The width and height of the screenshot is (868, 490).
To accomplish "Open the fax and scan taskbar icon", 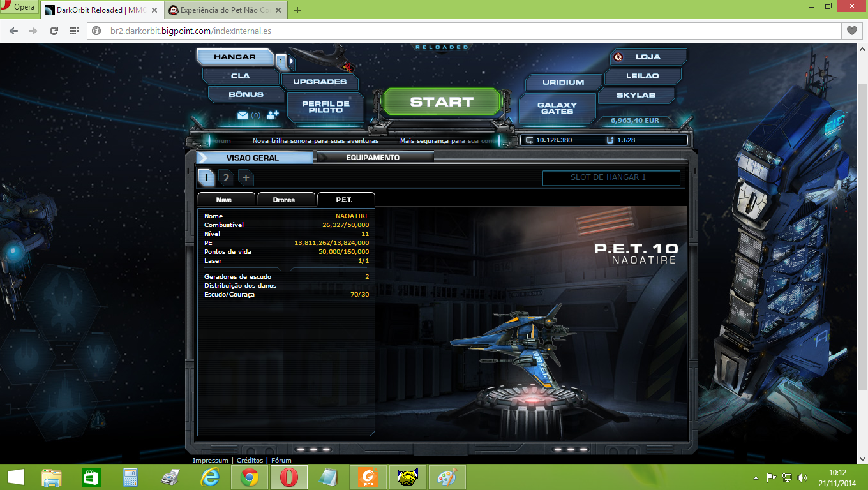I will click(x=170, y=477).
